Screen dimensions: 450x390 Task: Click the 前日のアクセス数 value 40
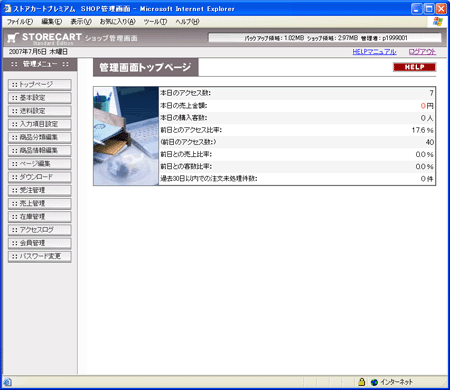tap(430, 142)
